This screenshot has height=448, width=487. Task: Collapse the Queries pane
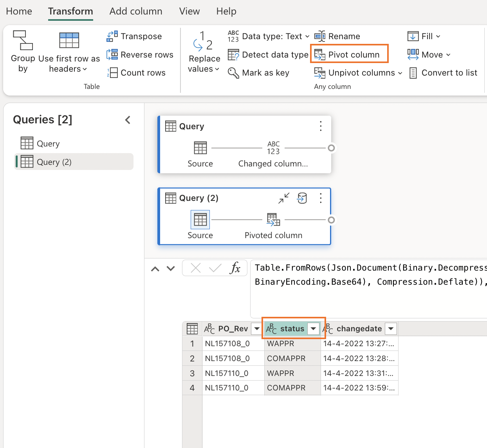tap(128, 120)
